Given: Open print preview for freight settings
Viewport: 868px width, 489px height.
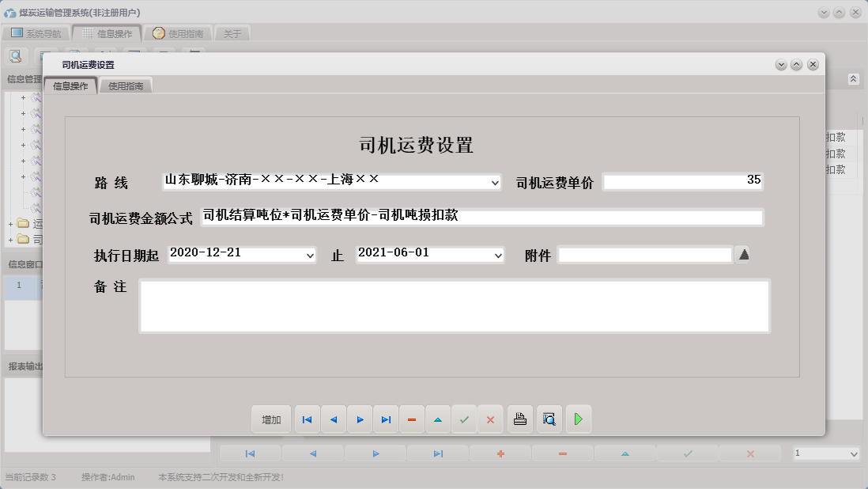Looking at the screenshot, I should tap(549, 419).
